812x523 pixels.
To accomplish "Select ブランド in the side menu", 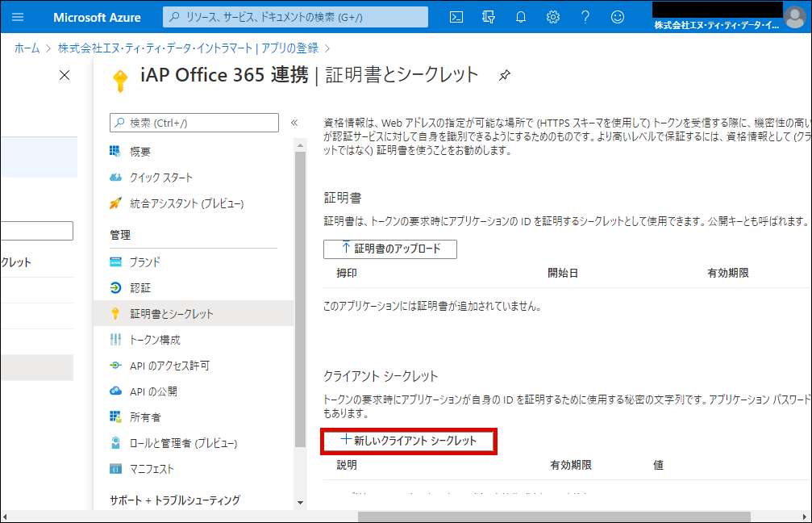I will click(x=144, y=261).
